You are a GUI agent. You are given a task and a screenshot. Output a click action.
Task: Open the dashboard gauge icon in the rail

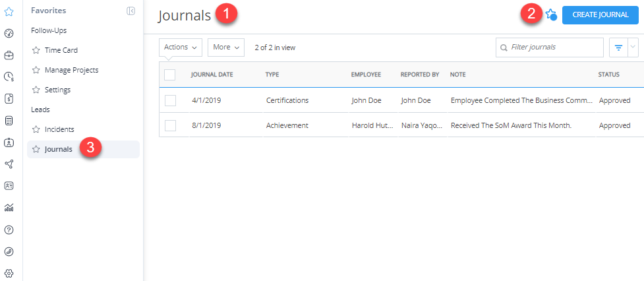click(x=9, y=33)
